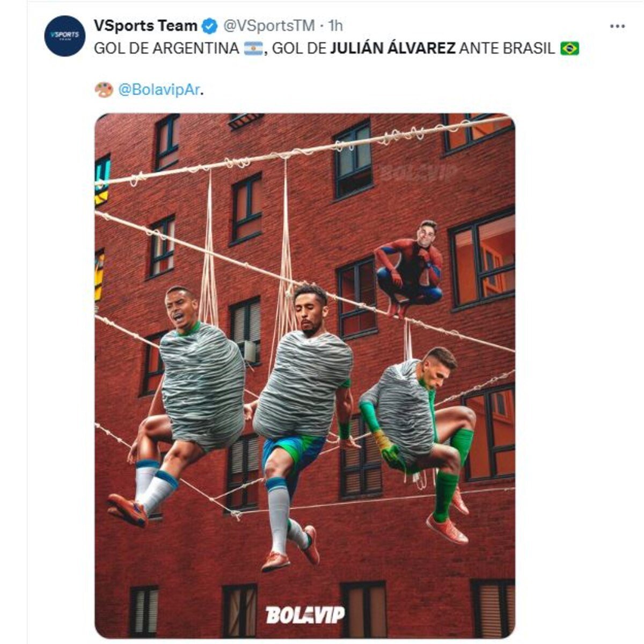The width and height of the screenshot is (644, 644).
Task: Click the Brazil flag emoji
Action: coord(569,49)
